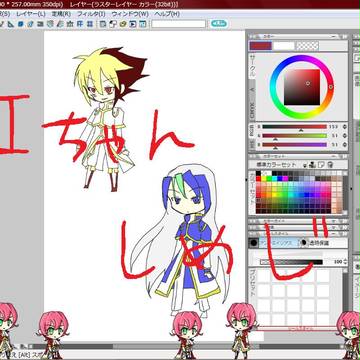This screenshot has height=360, width=360.
Task: Click the hue ring on the color wheel
Action: (331, 87)
